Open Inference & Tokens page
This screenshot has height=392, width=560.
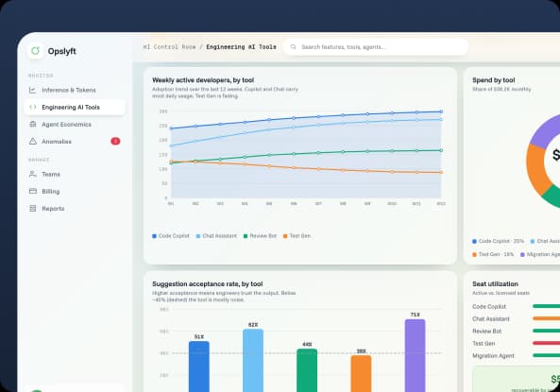click(75, 90)
